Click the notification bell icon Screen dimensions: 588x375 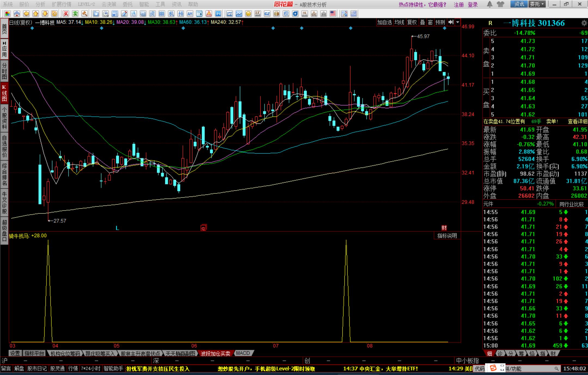(x=489, y=4)
